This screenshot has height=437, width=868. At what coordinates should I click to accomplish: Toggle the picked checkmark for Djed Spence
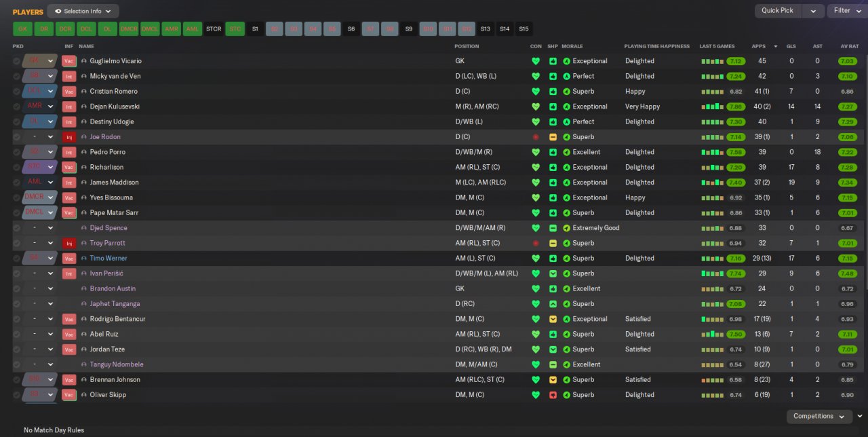[16, 228]
